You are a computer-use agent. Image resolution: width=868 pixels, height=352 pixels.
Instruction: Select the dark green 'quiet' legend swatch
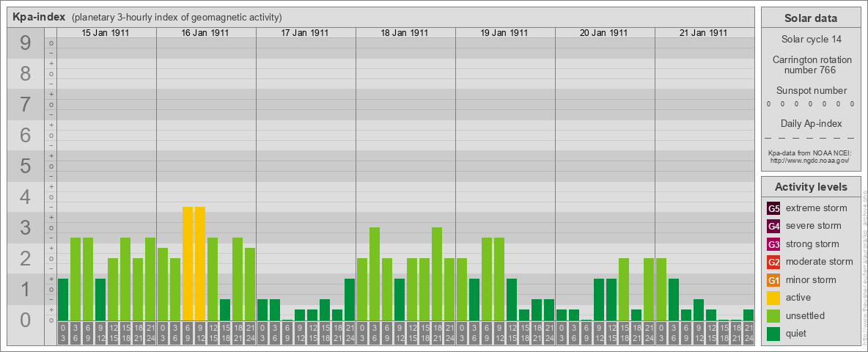(773, 334)
